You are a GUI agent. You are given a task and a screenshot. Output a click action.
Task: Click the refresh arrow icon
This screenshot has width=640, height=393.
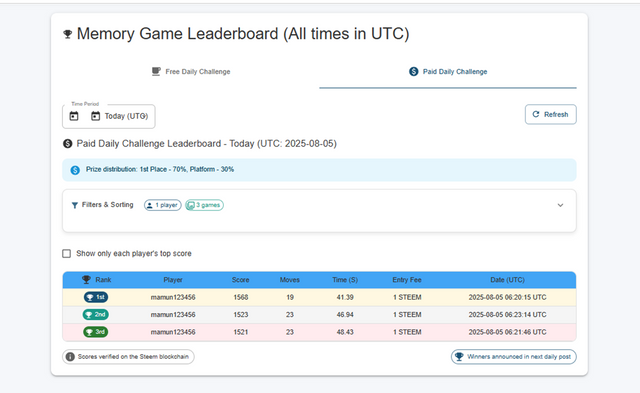(536, 114)
